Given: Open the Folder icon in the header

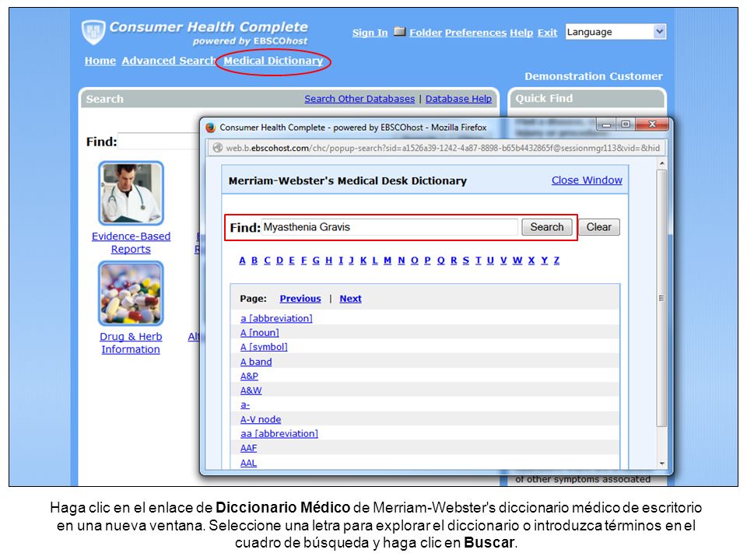Looking at the screenshot, I should tap(400, 31).
